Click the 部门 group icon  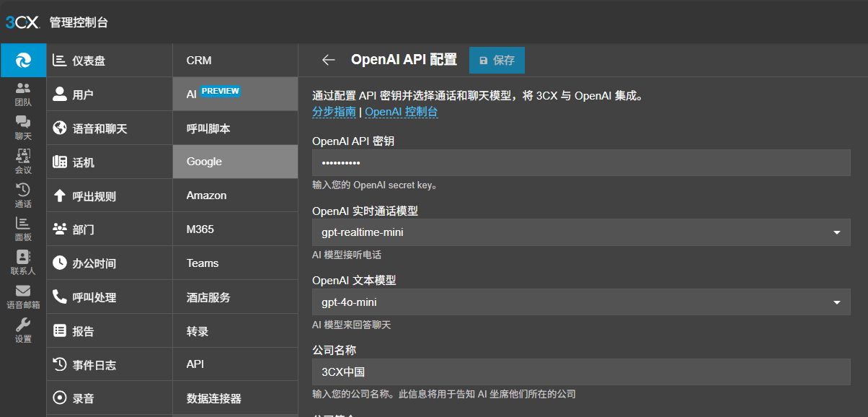pos(60,229)
